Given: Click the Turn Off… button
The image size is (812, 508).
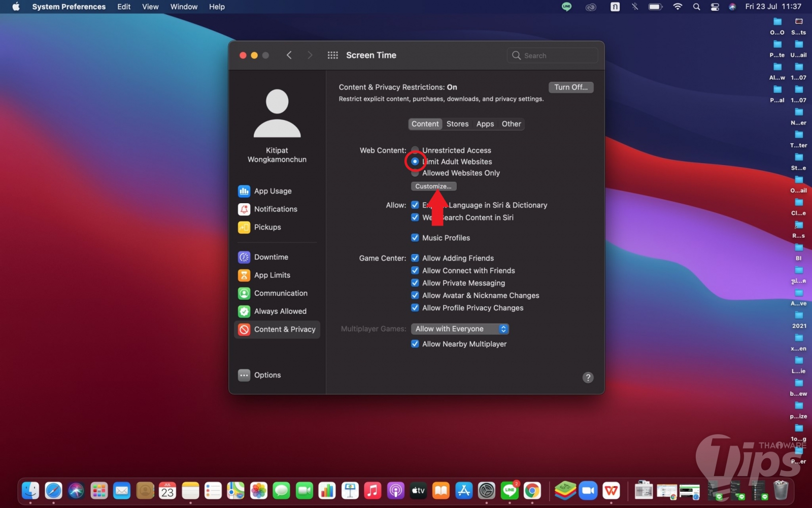Looking at the screenshot, I should tap(570, 87).
